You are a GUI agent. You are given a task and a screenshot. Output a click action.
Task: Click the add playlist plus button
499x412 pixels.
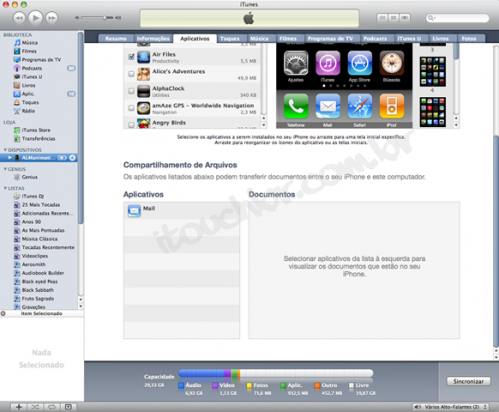[x=19, y=407]
